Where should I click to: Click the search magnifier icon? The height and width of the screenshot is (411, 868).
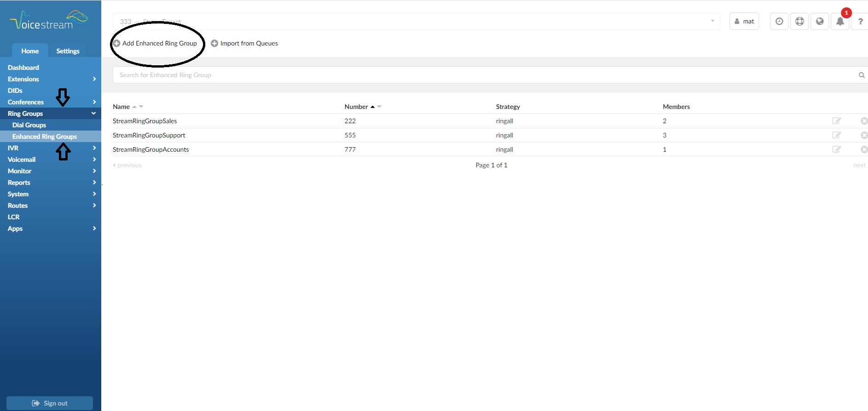[x=862, y=75]
